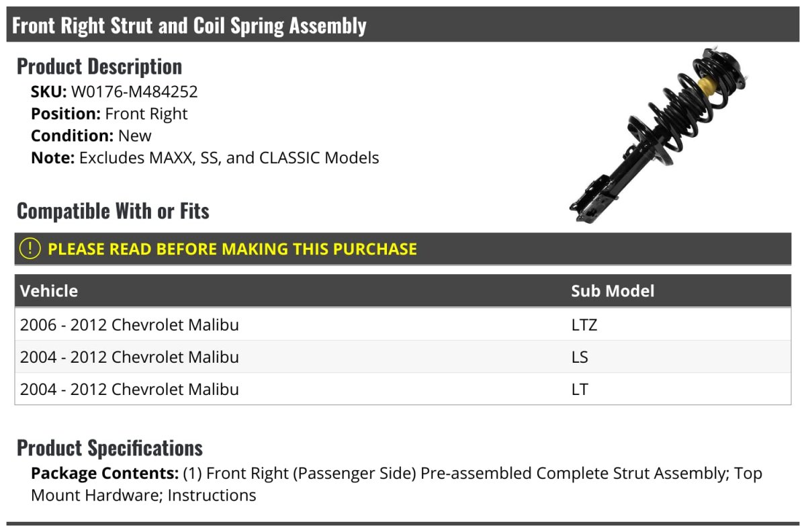
Task: Click the Sub Model column header
Action: 613,291
